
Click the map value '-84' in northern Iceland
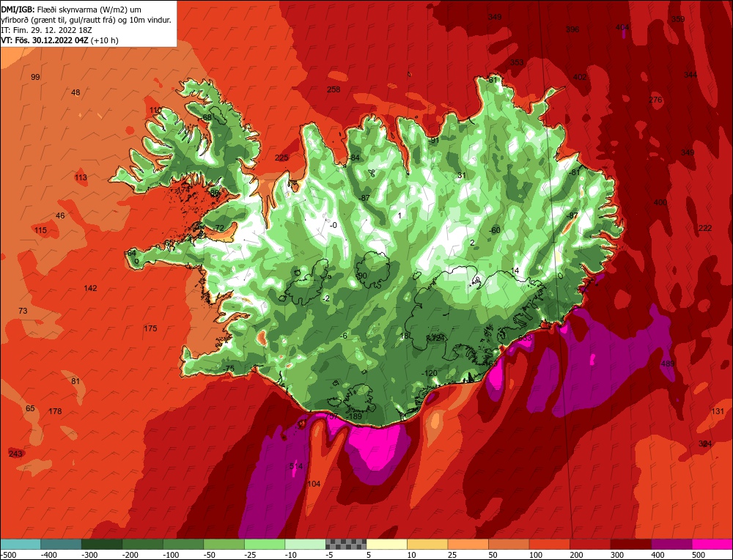pyautogui.click(x=354, y=158)
